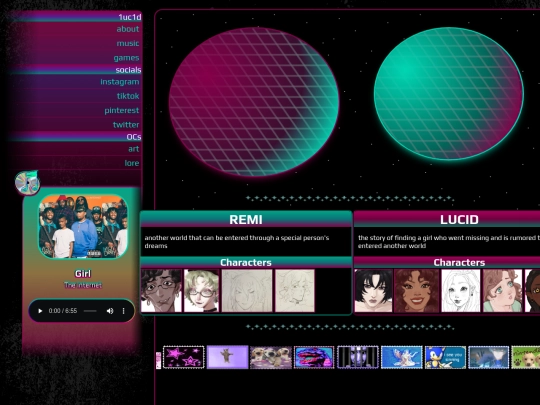Click the Girl album cover art
The image size is (540, 405).
pyautogui.click(x=83, y=226)
